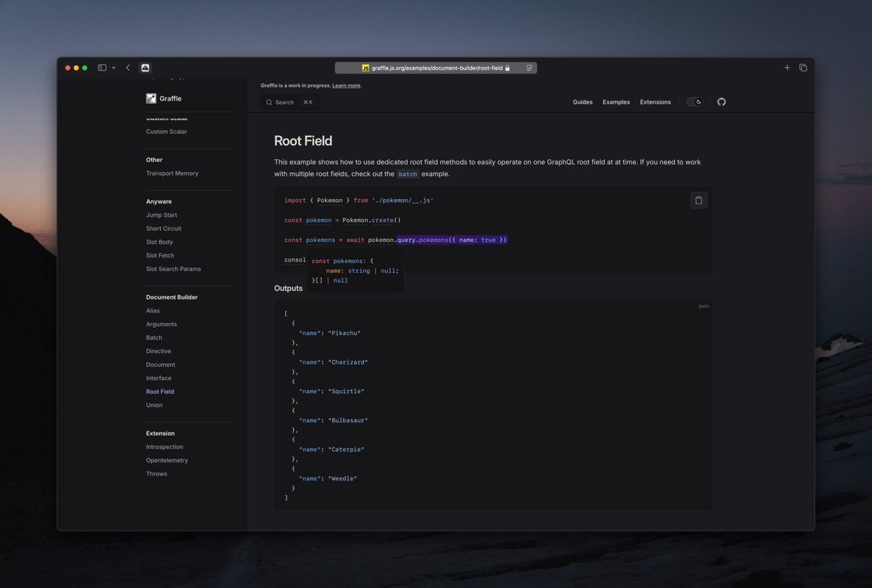Click the "Caterpie" output value
Image resolution: width=872 pixels, height=588 pixels.
coord(346,449)
